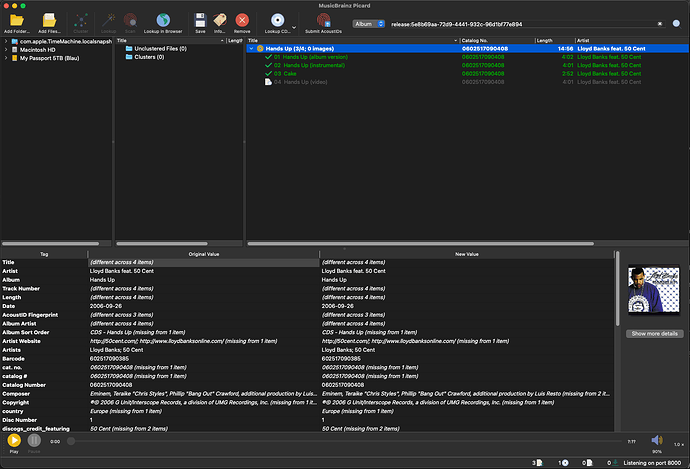Screen dimensions: 690x469
Task: Clear the search field with the x icon
Action: (660, 24)
